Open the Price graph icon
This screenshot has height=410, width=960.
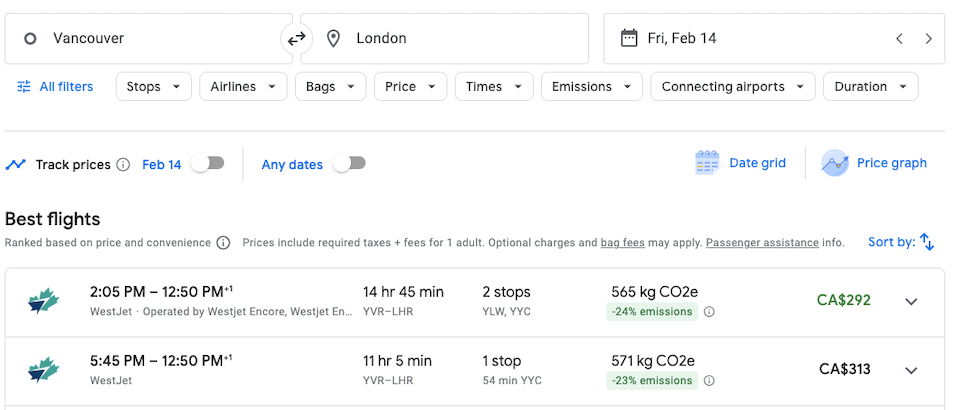pyautogui.click(x=835, y=163)
